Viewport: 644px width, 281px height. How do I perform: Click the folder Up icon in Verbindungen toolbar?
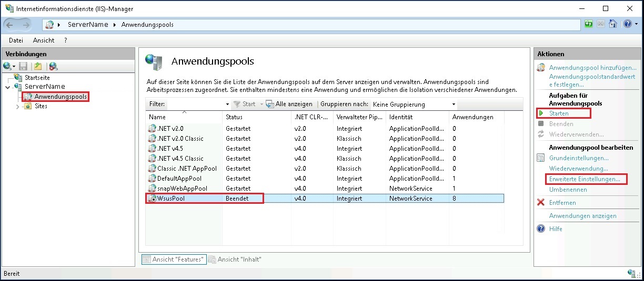(x=38, y=66)
